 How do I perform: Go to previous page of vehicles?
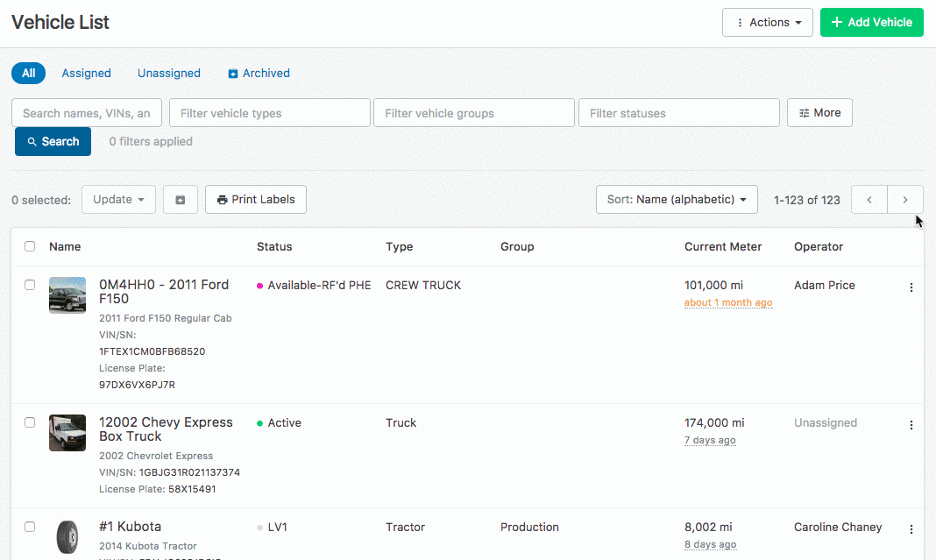tap(869, 200)
